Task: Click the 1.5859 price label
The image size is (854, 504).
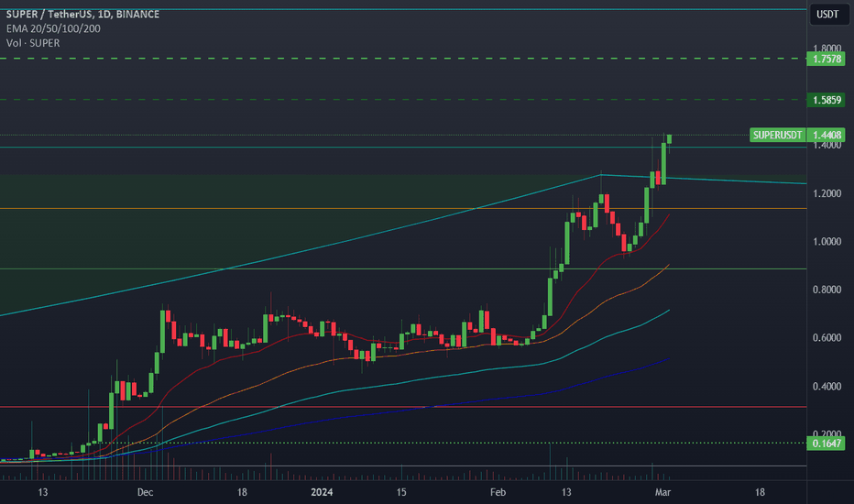Action: click(x=827, y=100)
